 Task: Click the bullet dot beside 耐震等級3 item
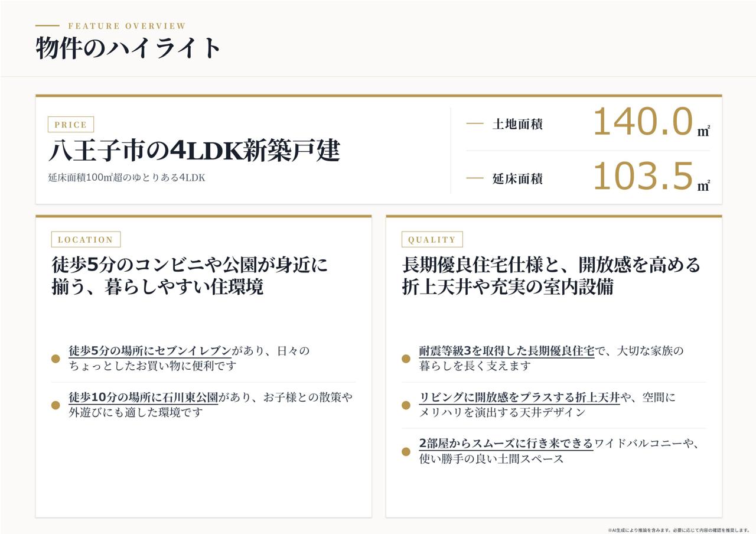click(406, 359)
